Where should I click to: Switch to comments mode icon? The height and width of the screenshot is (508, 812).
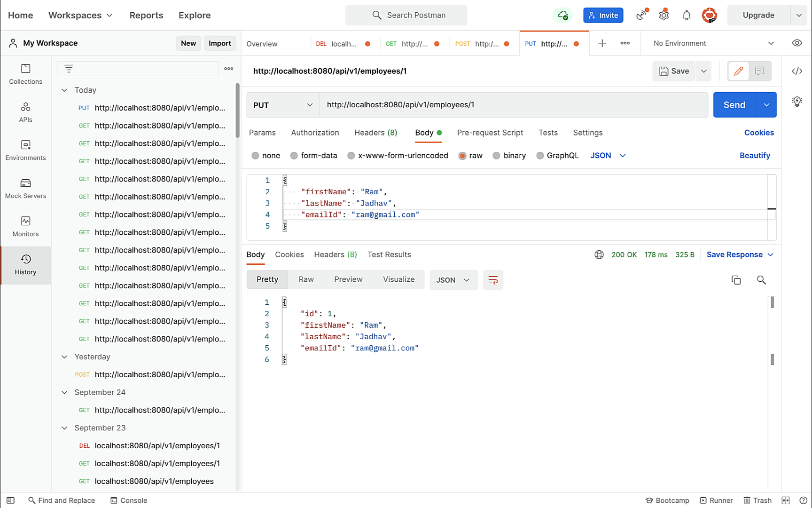(x=760, y=71)
